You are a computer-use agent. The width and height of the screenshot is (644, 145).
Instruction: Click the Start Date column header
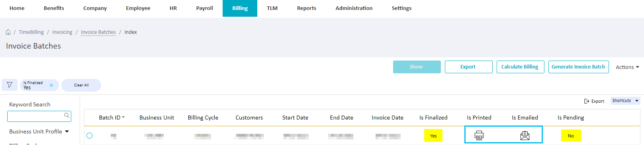296,118
